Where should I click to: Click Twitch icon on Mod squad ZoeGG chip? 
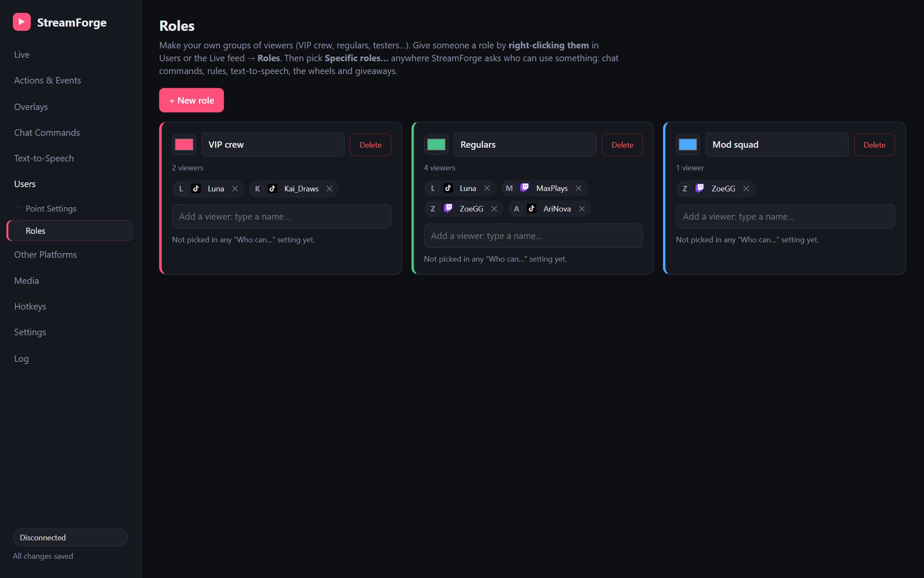(x=700, y=188)
